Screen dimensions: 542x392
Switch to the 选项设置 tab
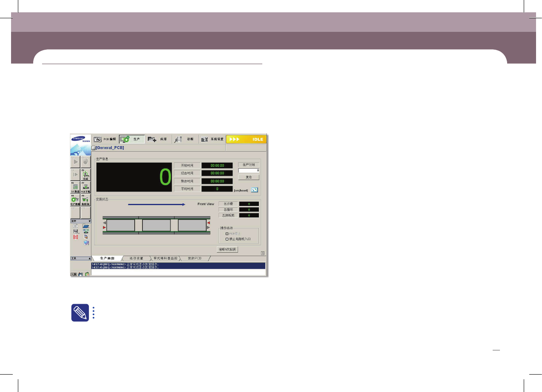pos(136,258)
